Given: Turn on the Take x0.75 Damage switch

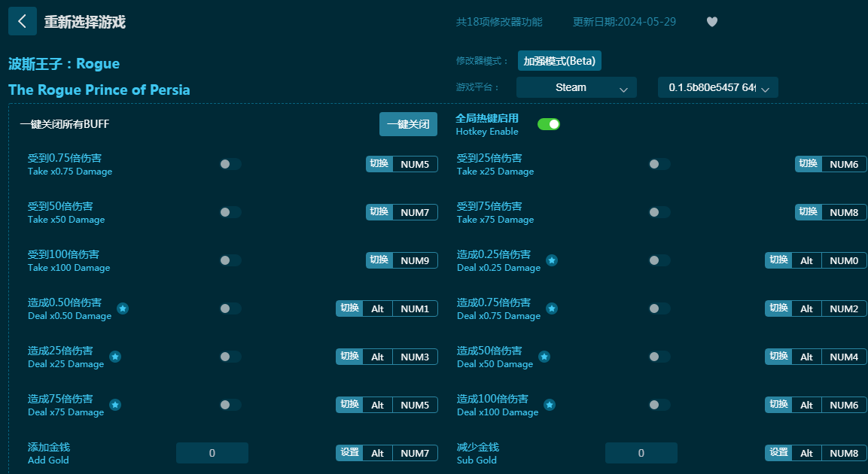Looking at the screenshot, I should 230,164.
